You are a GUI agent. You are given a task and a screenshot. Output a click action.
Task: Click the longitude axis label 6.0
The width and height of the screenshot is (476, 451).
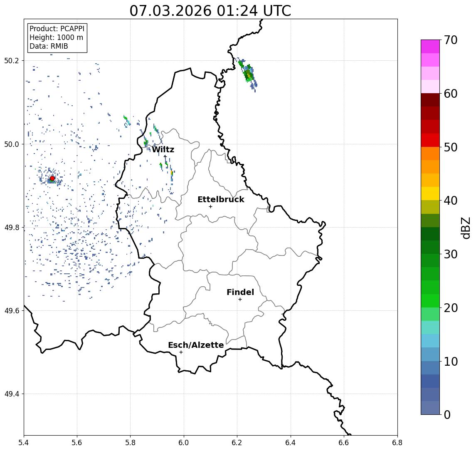click(x=184, y=443)
